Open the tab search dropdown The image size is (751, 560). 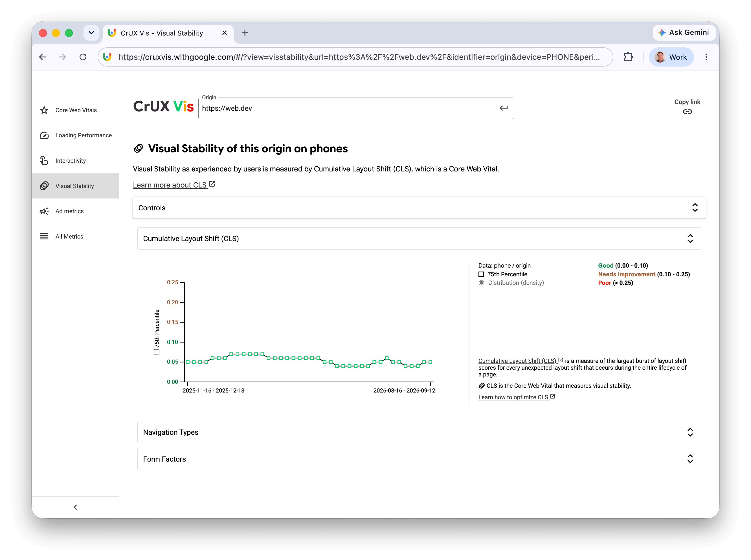pos(91,33)
